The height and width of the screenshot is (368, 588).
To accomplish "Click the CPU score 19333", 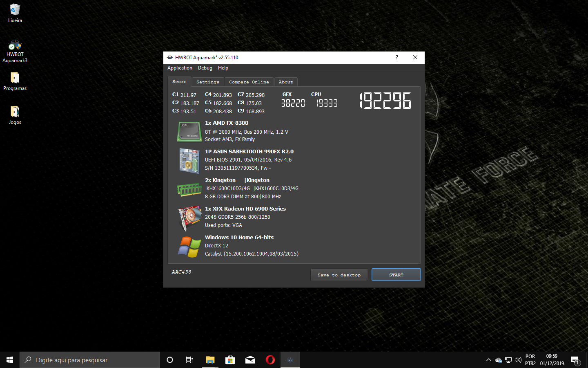I will pyautogui.click(x=327, y=103).
